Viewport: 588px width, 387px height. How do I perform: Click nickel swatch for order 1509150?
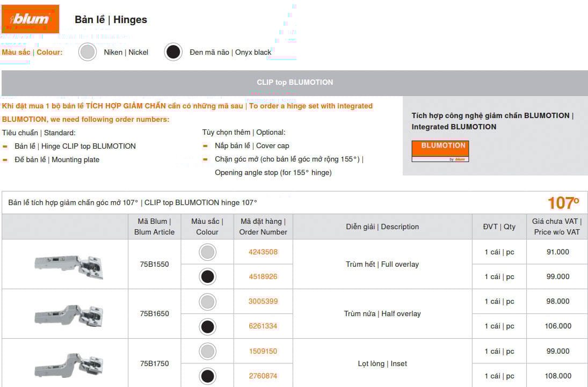coord(207,352)
